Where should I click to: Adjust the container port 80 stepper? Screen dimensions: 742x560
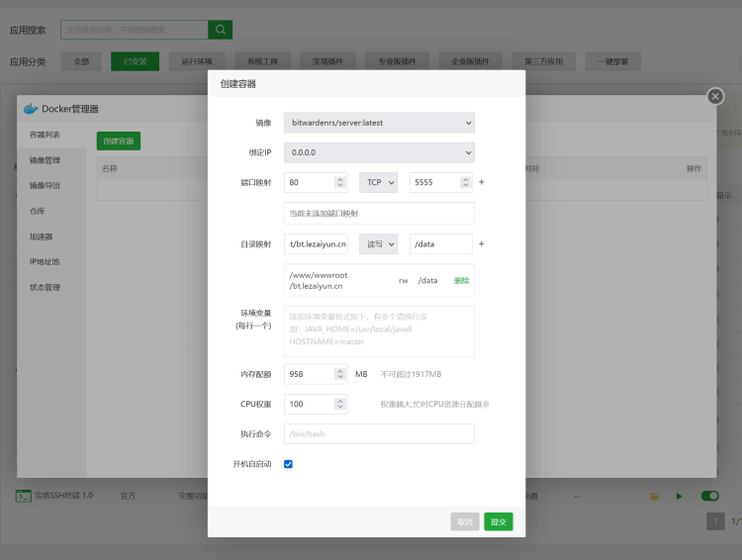tap(339, 182)
